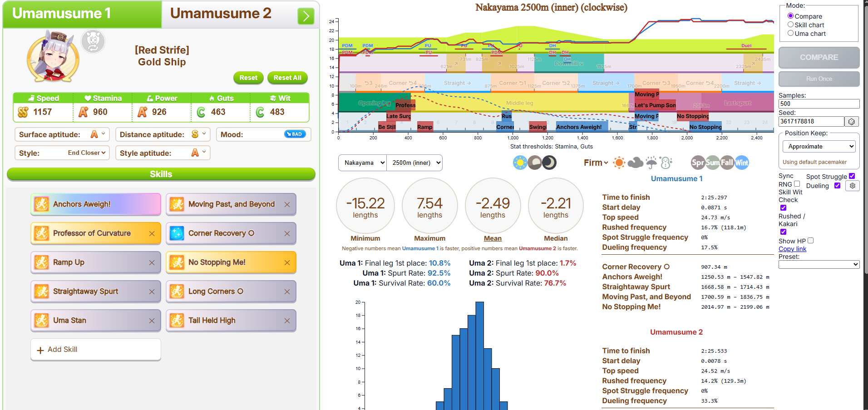The height and width of the screenshot is (410, 868).
Task: Click the Run Once button
Action: [x=819, y=79]
